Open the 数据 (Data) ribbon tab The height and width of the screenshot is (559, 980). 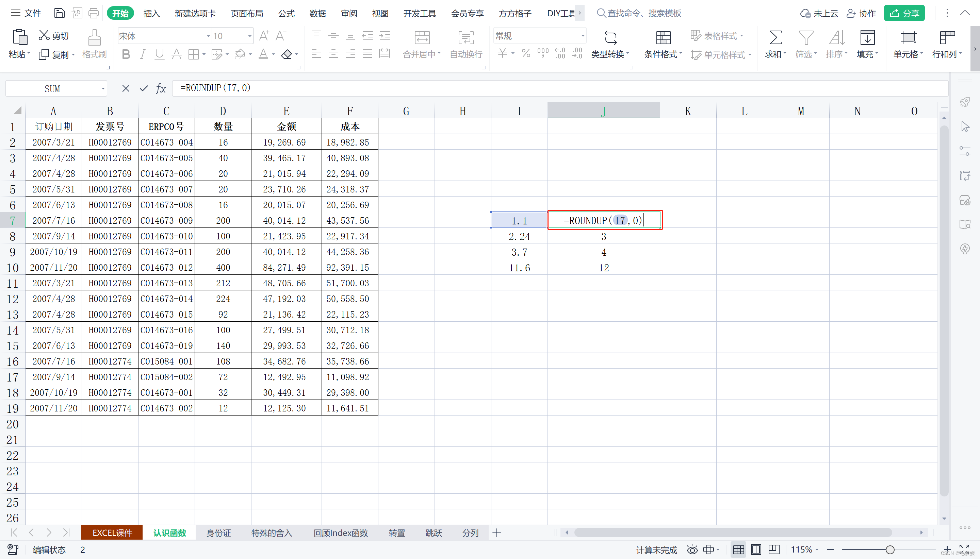(318, 14)
